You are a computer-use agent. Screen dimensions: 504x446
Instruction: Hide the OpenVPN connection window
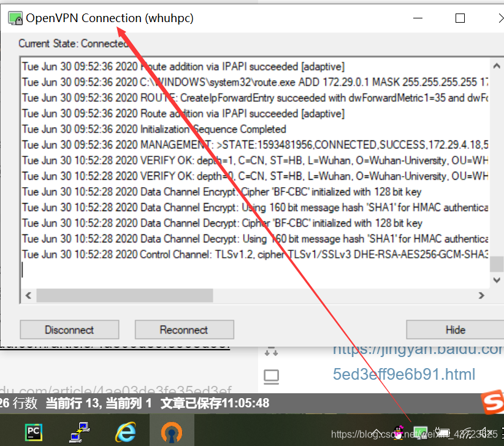[x=455, y=329]
